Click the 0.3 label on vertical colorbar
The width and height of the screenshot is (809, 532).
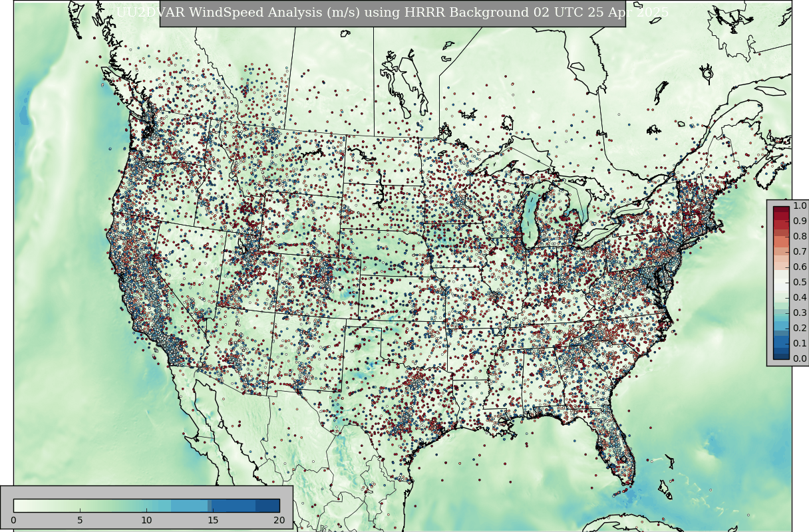(x=800, y=313)
